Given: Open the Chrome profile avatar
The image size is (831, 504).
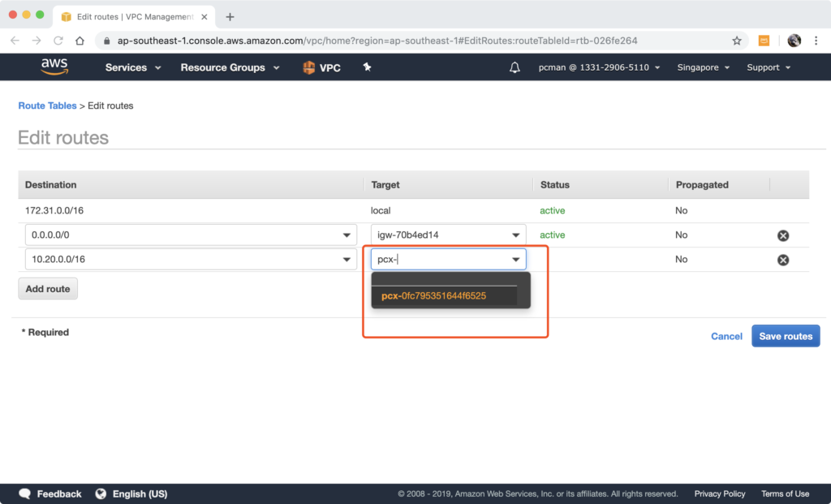Looking at the screenshot, I should [794, 41].
